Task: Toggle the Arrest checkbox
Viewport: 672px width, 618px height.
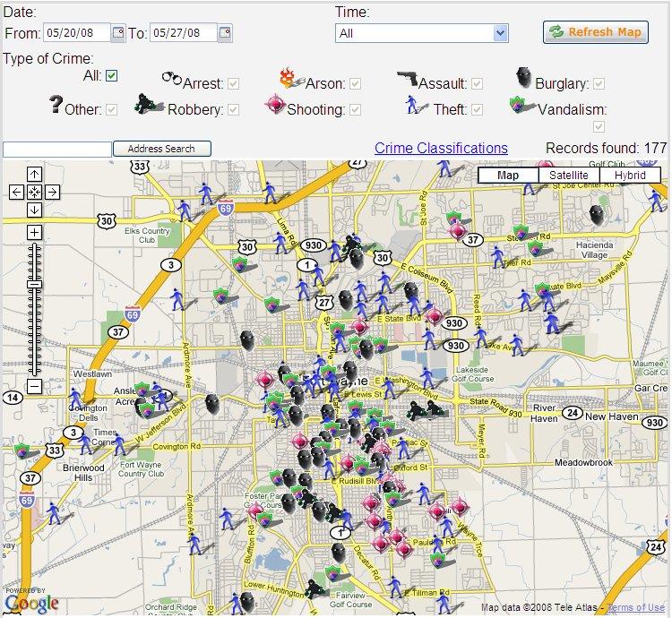Action: [233, 84]
